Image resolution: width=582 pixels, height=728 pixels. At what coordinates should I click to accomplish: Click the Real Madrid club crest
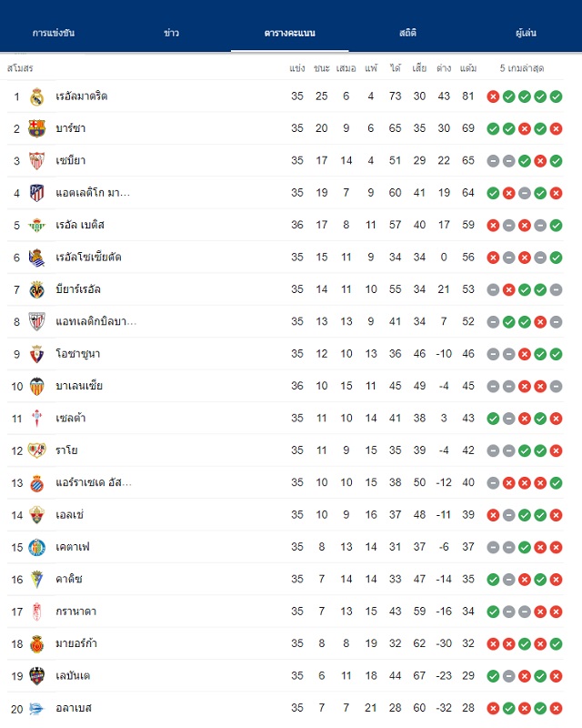click(36, 96)
